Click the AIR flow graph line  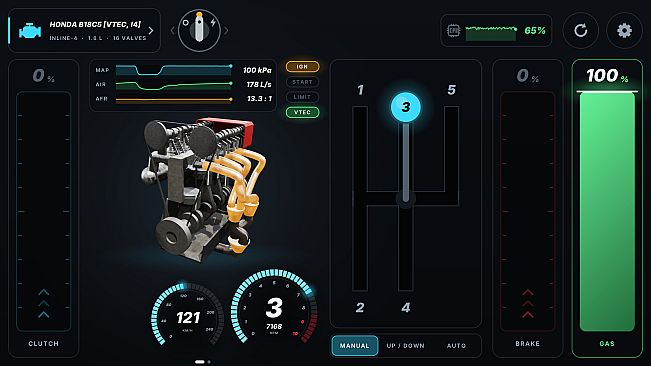tap(174, 85)
